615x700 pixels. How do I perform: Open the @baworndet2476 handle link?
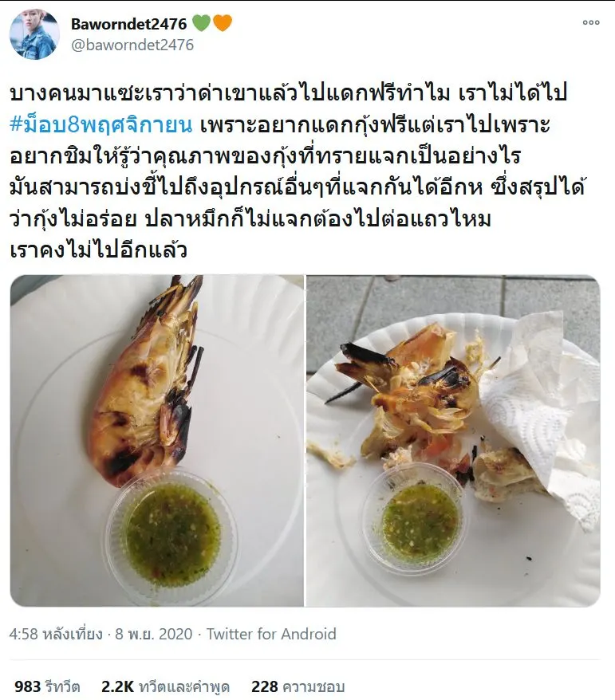[x=132, y=45]
